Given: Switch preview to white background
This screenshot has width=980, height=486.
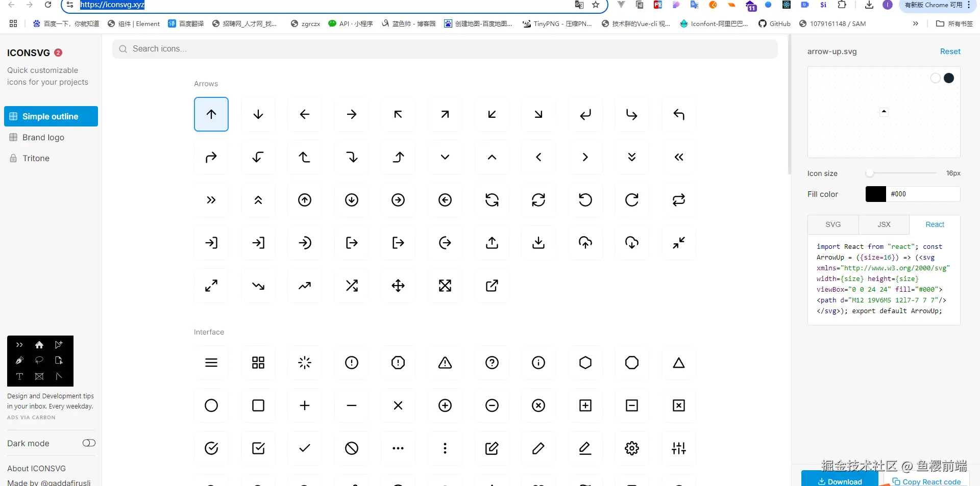Looking at the screenshot, I should tap(936, 78).
